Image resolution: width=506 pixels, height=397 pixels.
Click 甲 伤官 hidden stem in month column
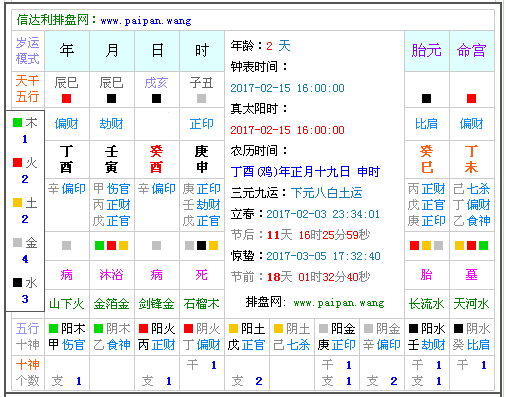pos(111,189)
